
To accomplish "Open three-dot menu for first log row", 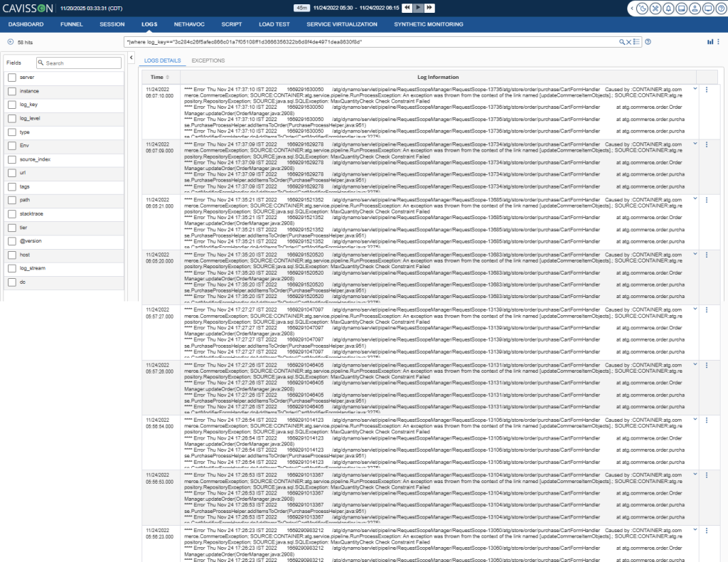I will coord(706,89).
